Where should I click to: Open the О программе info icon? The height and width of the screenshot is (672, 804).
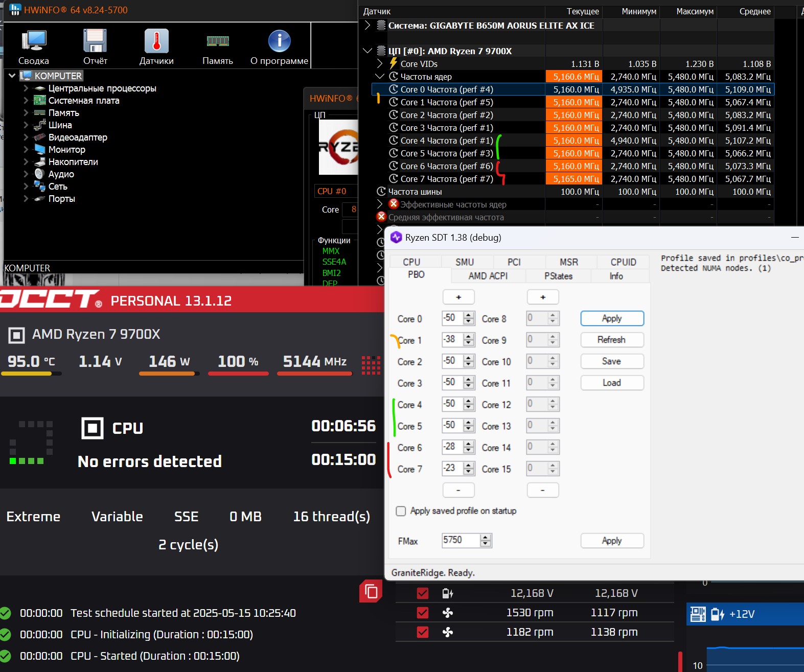(x=279, y=41)
